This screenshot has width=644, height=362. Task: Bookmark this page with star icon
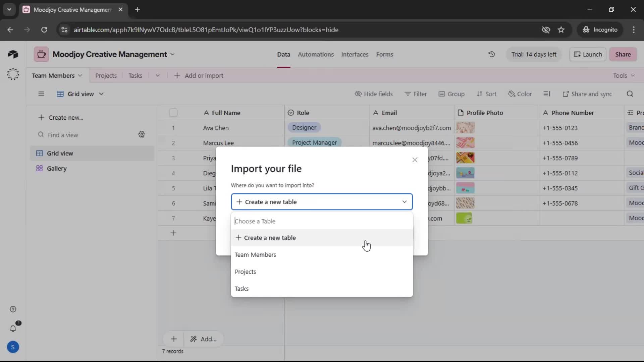[x=561, y=30]
